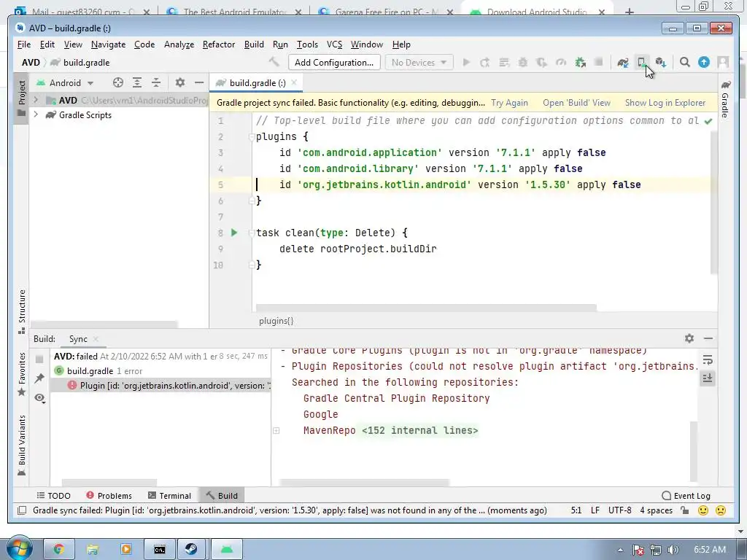Click the Add Configuration button

click(334, 63)
